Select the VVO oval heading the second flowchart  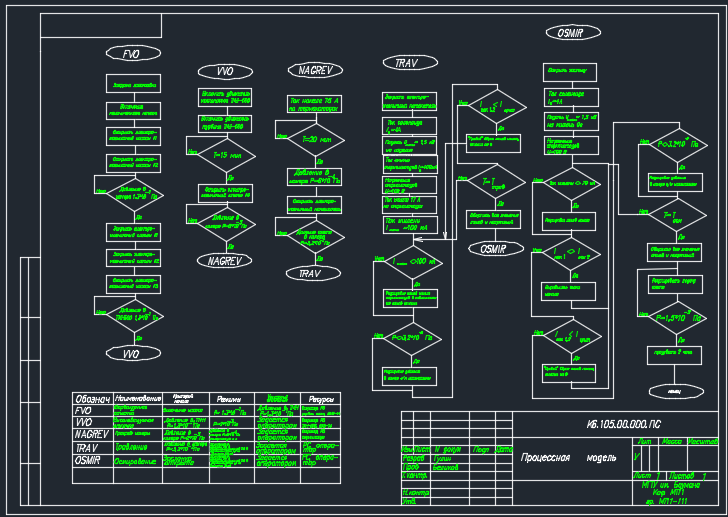225,71
